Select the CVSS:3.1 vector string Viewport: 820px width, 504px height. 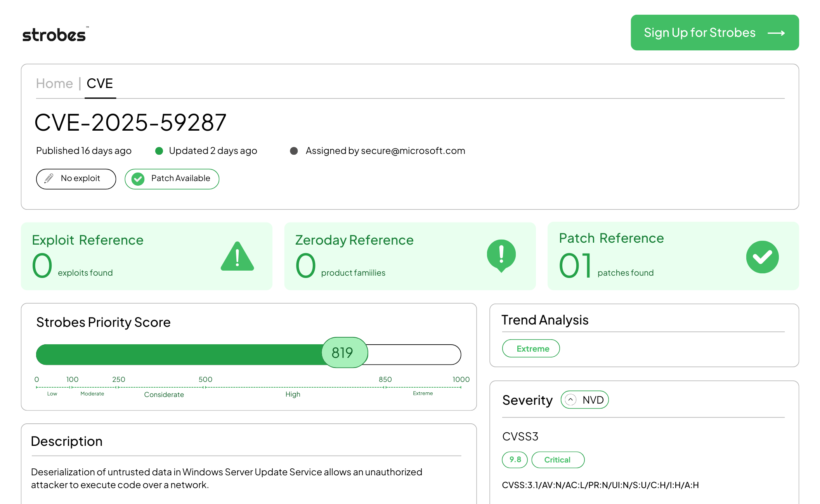tap(601, 485)
